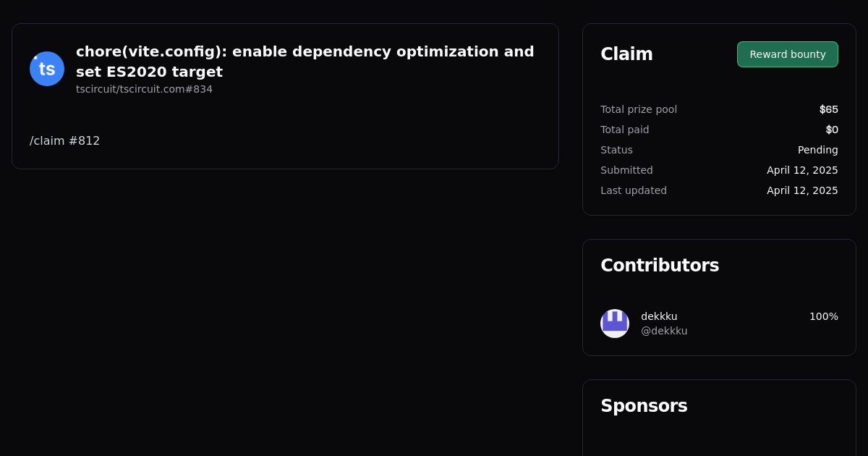Click the issue summary card
Image resolution: width=868 pixels, height=456 pixels.
285,96
